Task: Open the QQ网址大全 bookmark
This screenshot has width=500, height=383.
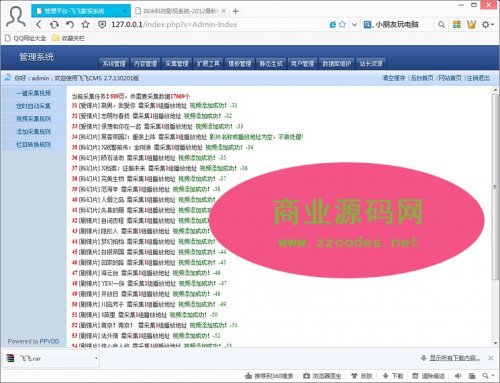Action: coord(26,38)
